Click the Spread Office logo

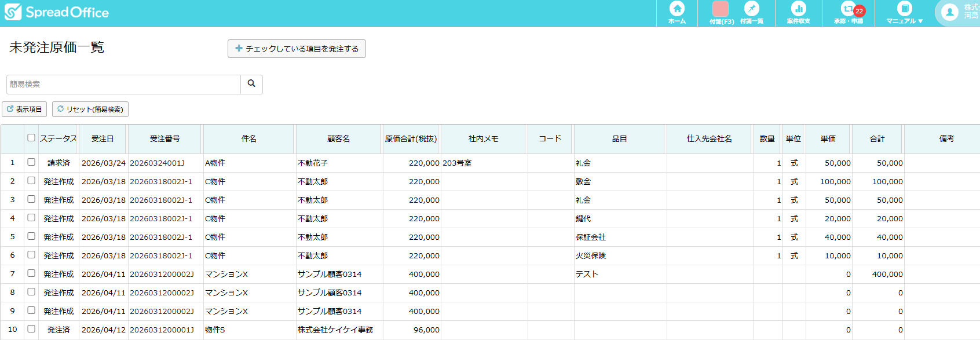[57, 12]
